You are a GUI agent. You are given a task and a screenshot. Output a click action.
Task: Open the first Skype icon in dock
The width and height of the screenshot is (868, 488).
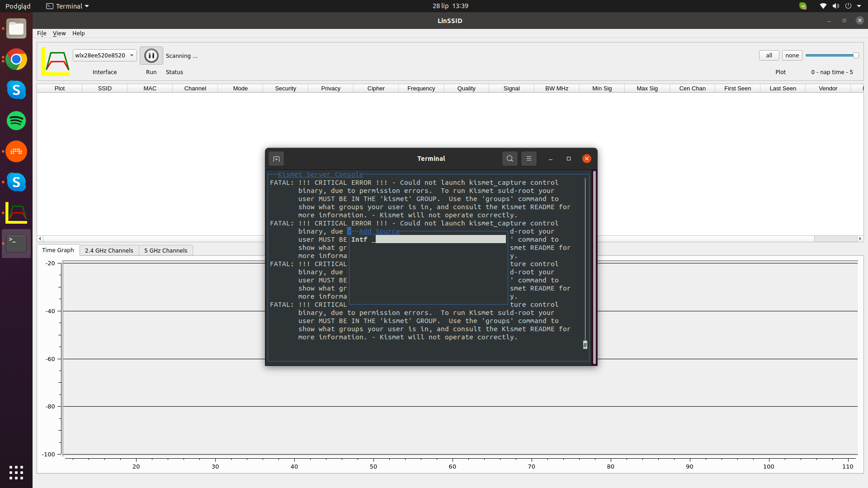[x=16, y=90]
